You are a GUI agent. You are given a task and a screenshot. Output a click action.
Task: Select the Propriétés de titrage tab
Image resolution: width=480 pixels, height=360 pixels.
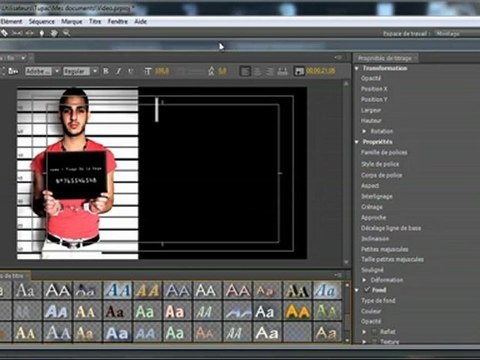coord(386,58)
